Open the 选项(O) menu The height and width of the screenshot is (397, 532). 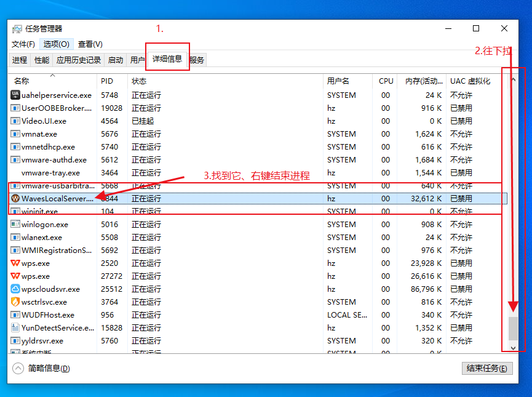57,44
